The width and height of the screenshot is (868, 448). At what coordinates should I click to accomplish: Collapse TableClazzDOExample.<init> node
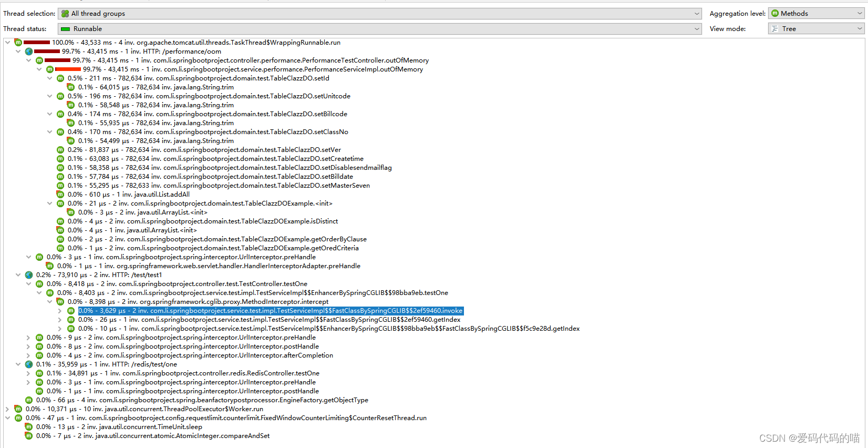49,203
